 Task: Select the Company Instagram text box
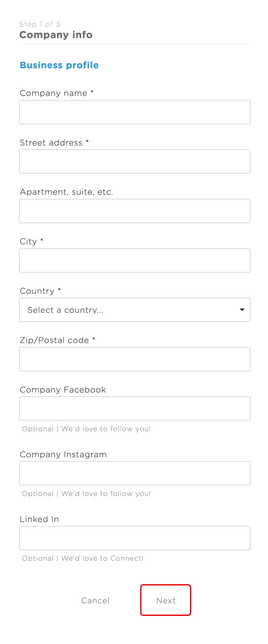[135, 473]
